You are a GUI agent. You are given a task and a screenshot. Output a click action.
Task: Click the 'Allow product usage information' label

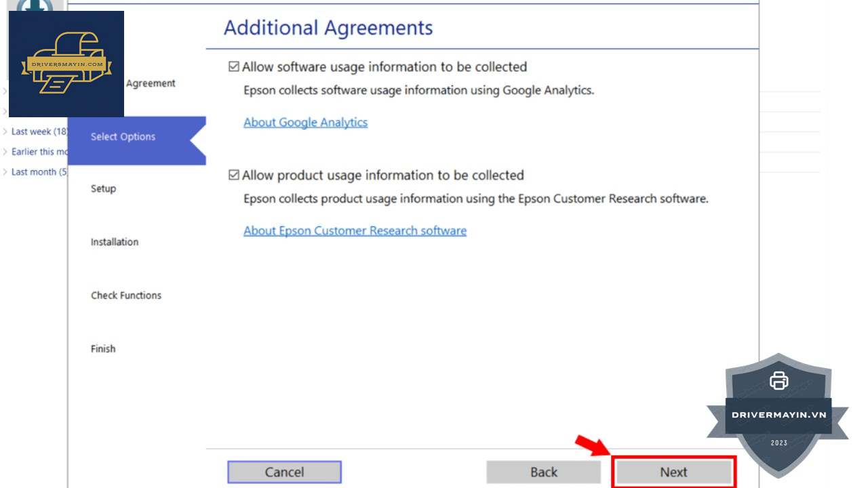(x=383, y=176)
